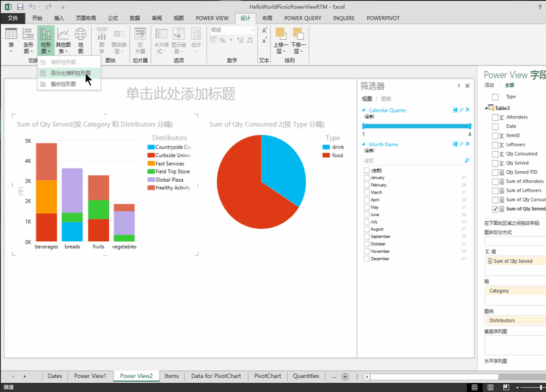Click the search magnifier in Month Name filter

coord(467,160)
